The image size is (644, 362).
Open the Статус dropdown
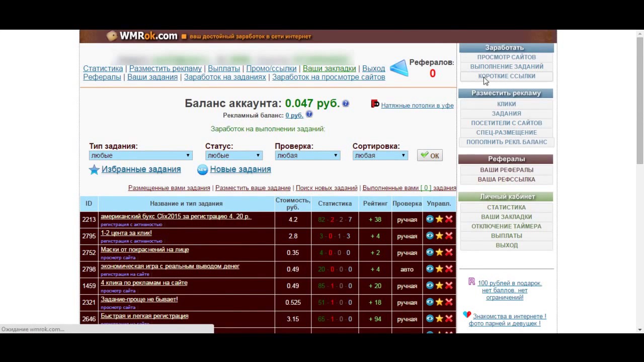(233, 155)
